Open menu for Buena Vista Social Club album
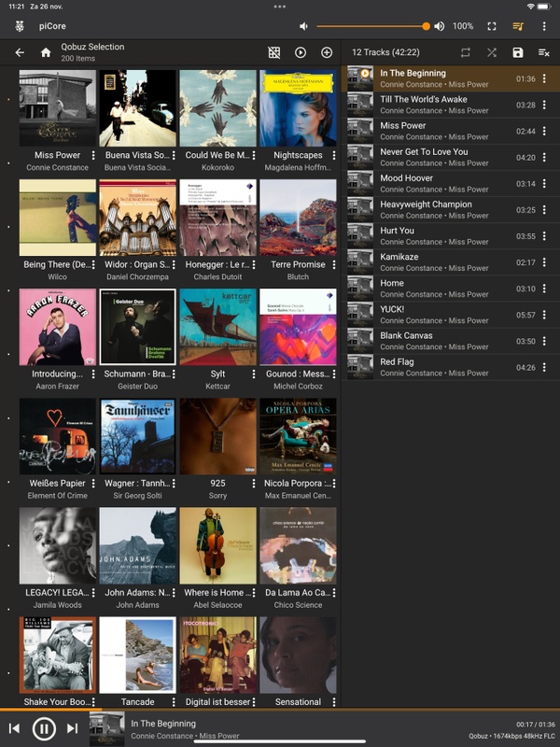Image resolution: width=560 pixels, height=747 pixels. coord(174,155)
